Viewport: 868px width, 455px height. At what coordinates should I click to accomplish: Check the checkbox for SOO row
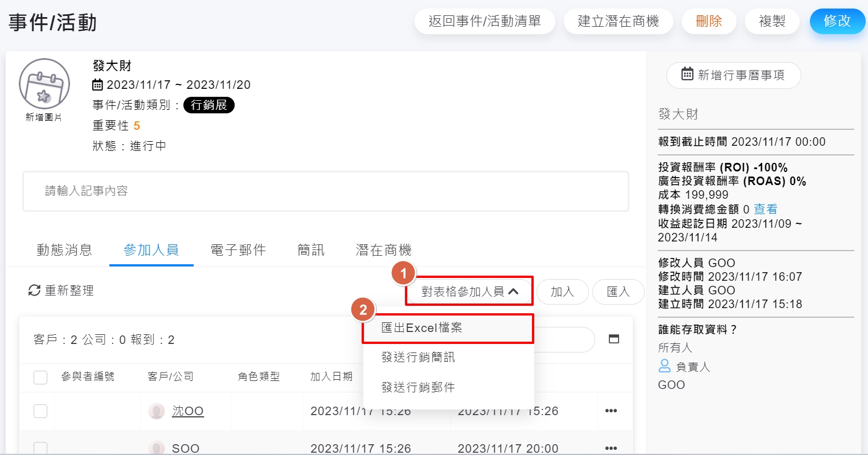click(40, 448)
